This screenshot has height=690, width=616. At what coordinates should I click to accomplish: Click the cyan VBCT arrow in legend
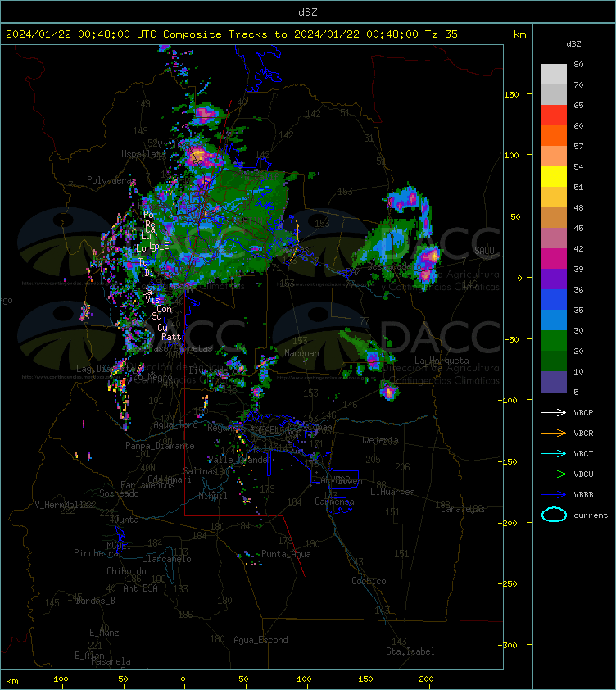[x=554, y=453]
